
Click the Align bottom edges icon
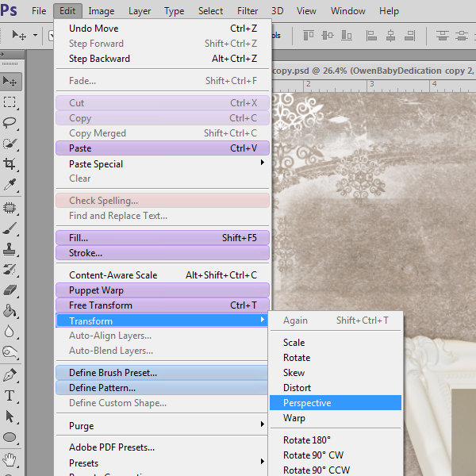click(347, 36)
